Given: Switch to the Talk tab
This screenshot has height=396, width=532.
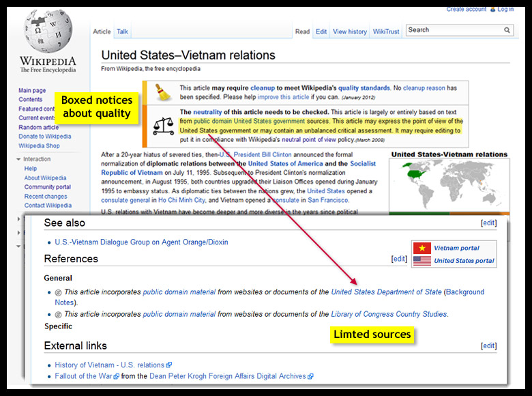Looking at the screenshot, I should [122, 31].
